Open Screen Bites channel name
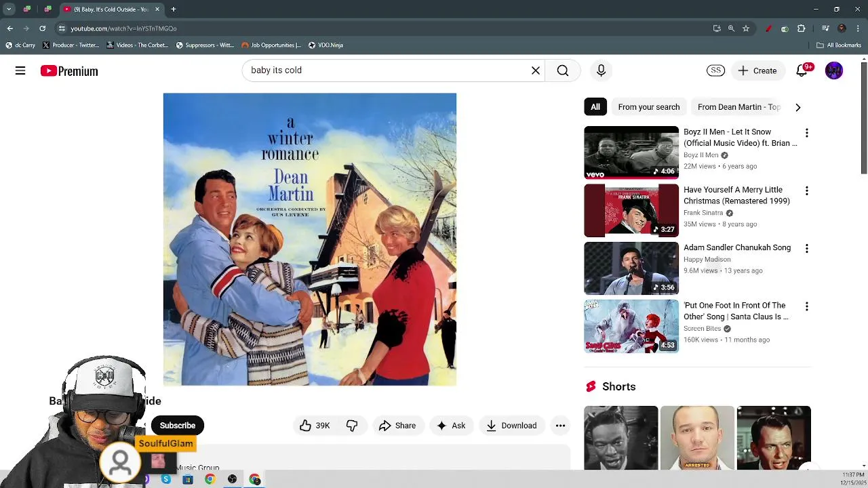 702,329
